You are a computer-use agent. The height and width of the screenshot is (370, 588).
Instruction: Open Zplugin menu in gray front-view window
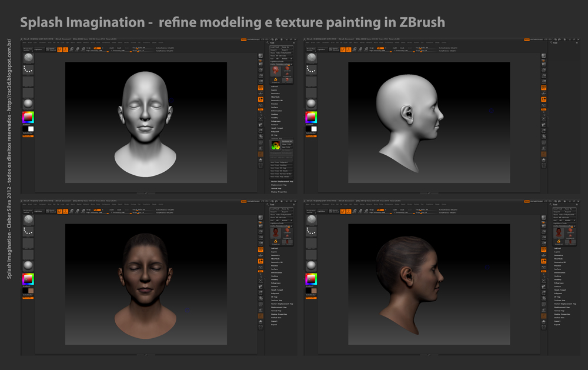point(154,42)
